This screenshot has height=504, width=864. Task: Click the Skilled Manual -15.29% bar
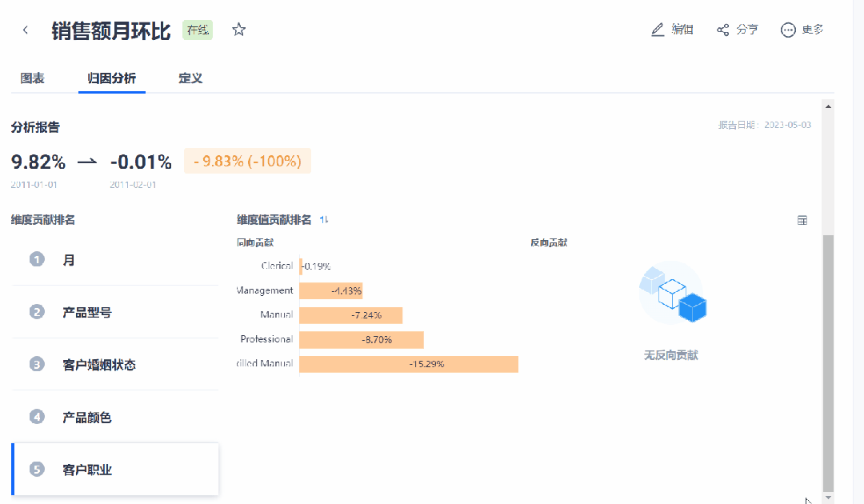pyautogui.click(x=409, y=364)
